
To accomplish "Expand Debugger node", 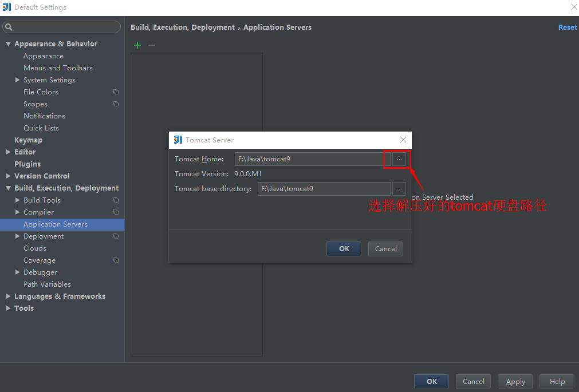I will tap(17, 272).
